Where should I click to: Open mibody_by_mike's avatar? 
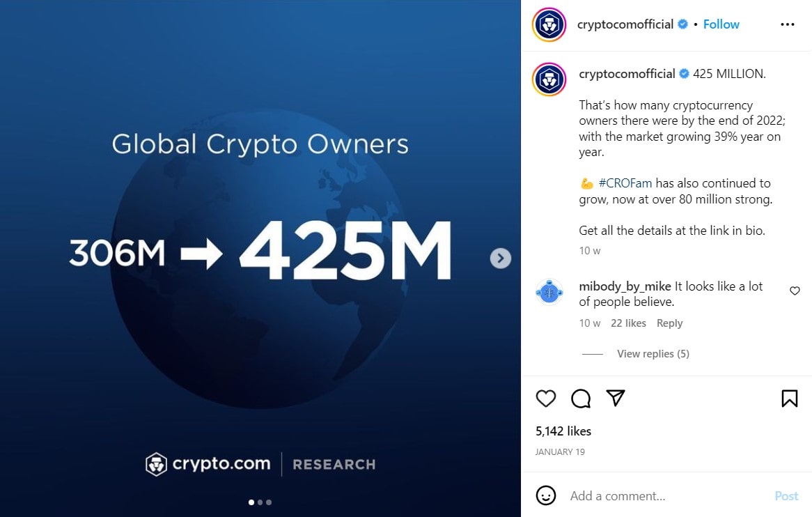click(549, 291)
